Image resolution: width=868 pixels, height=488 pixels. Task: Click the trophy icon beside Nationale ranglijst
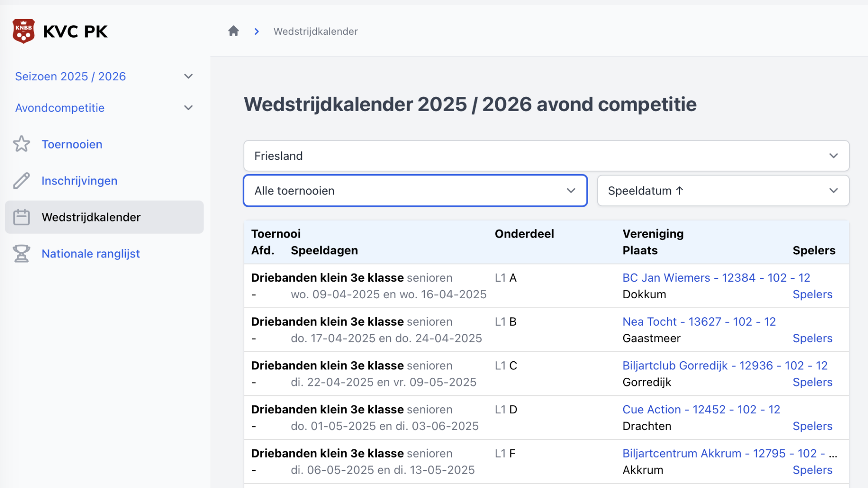(21, 254)
